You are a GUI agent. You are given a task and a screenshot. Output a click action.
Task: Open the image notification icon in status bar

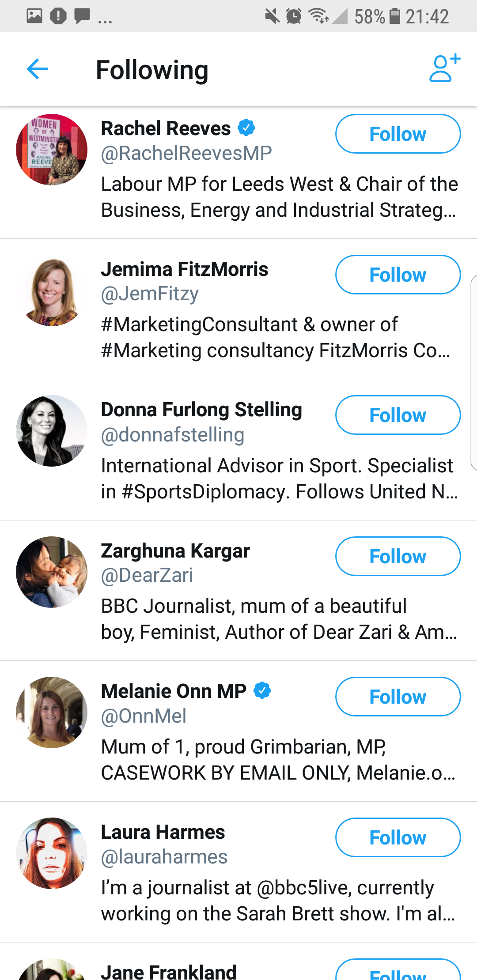tap(34, 16)
